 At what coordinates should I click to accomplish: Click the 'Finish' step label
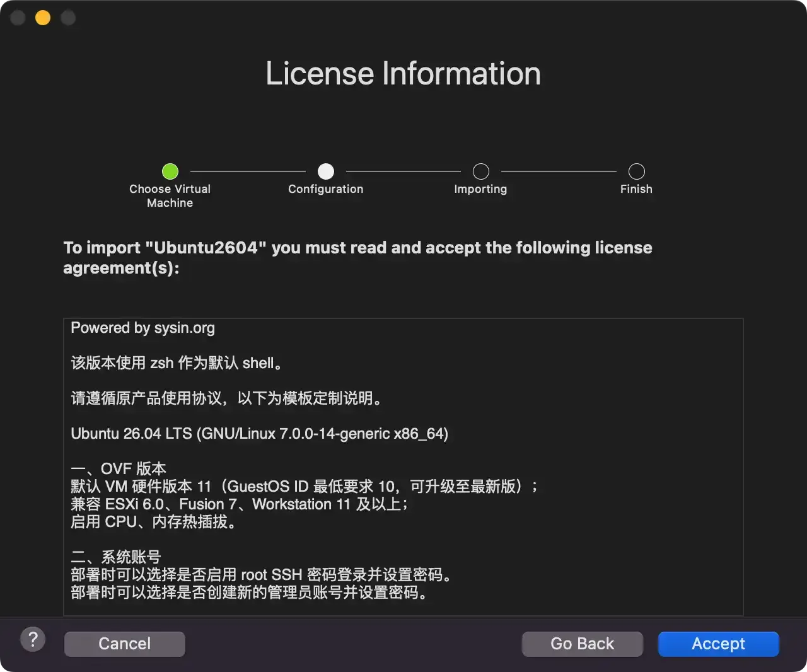click(636, 189)
